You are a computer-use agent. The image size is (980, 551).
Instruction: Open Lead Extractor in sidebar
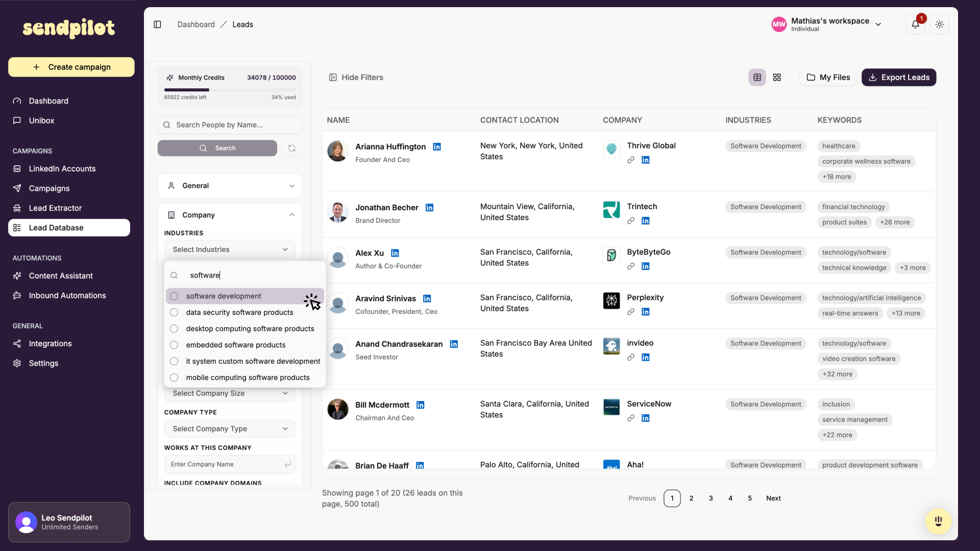tap(55, 208)
